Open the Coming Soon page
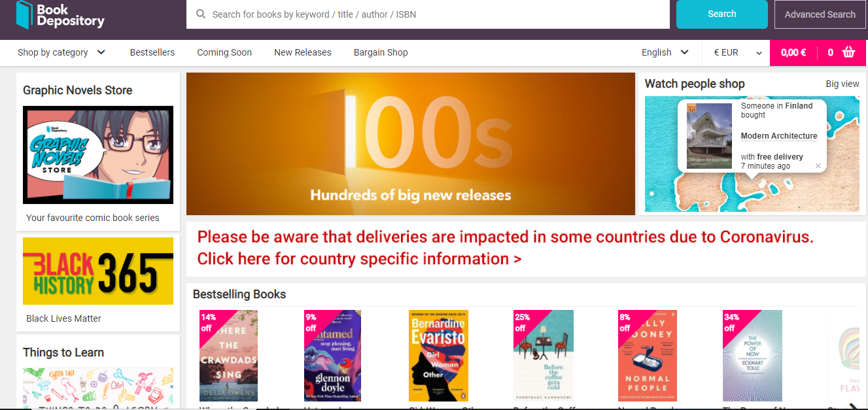This screenshot has height=410, width=868. 224,52
